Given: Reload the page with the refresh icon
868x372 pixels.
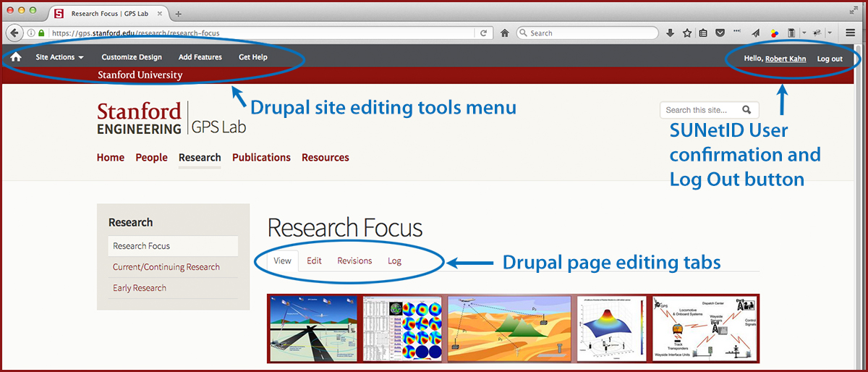Looking at the screenshot, I should [x=483, y=33].
